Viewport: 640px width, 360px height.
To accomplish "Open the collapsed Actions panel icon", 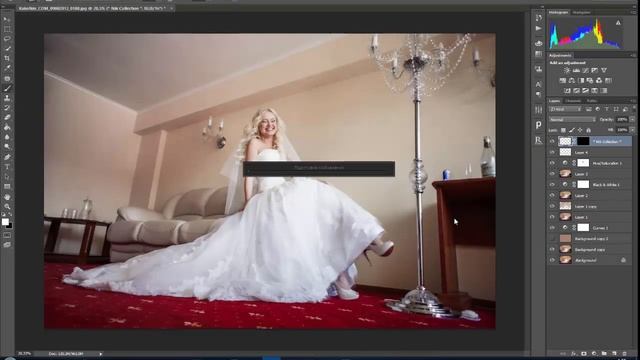I will (538, 28).
